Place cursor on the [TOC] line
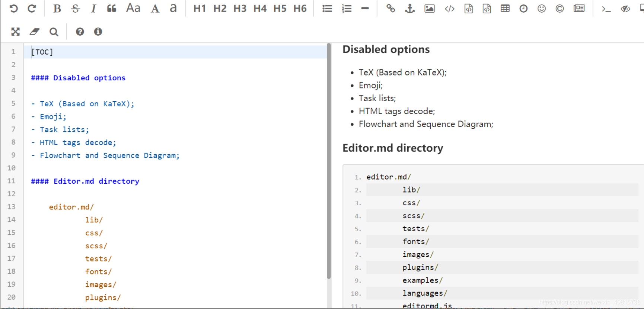Image resolution: width=644 pixels, height=309 pixels. pyautogui.click(x=175, y=52)
